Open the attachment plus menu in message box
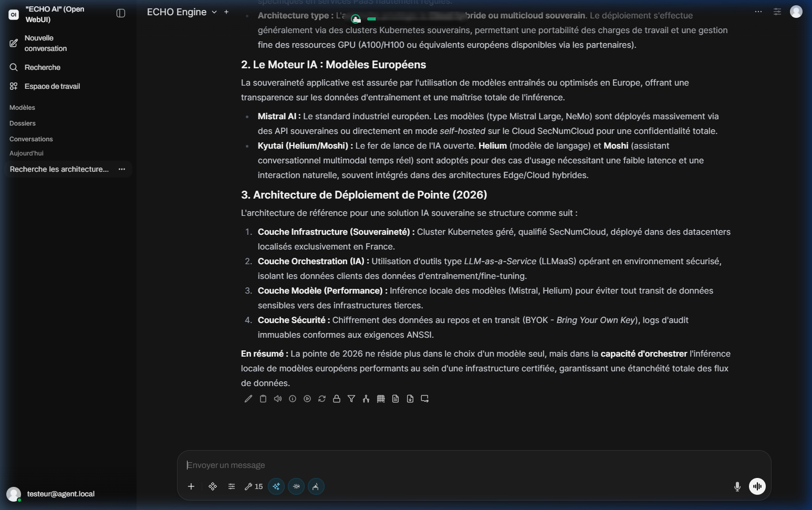 tap(191, 486)
